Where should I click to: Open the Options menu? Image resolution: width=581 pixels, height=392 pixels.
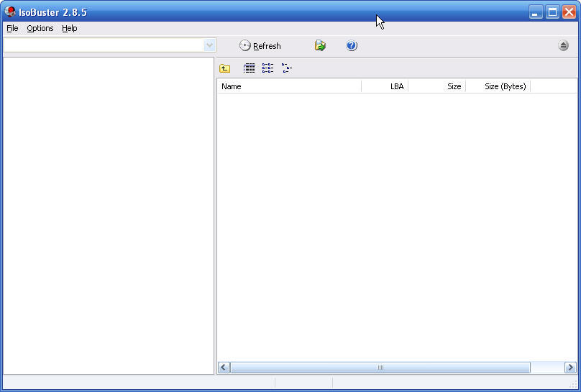40,28
